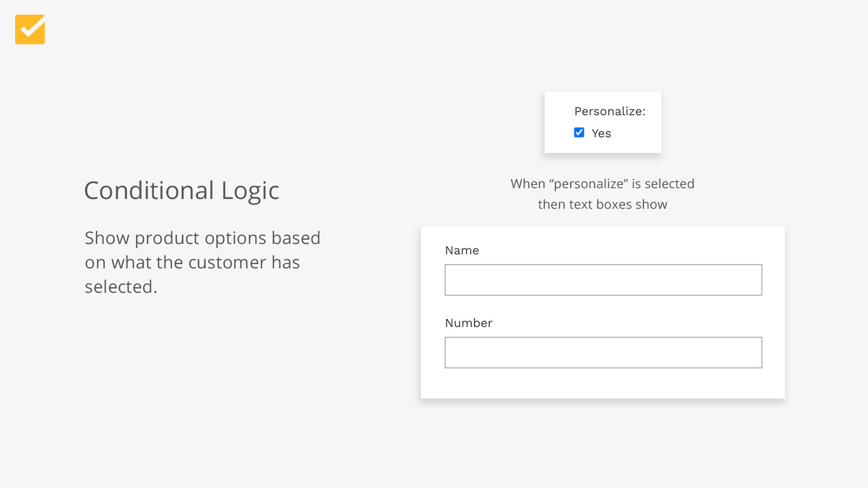
Task: Click the yellow checkmark logo icon
Action: point(30,29)
